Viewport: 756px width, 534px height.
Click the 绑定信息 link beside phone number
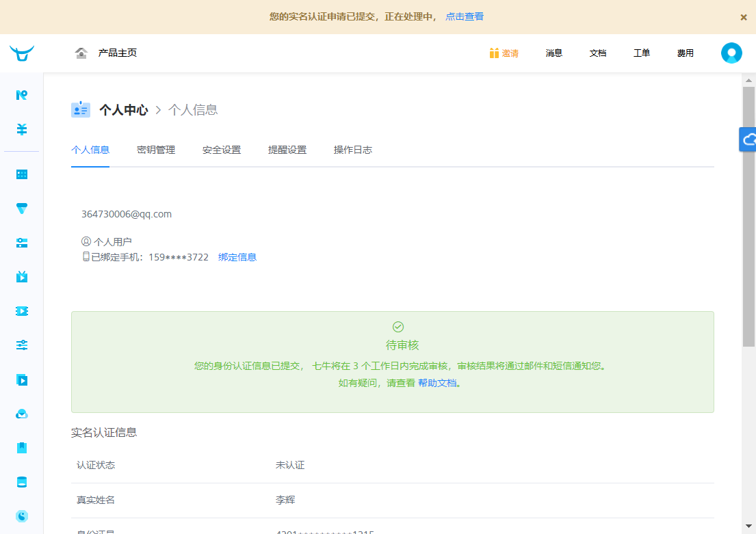pyautogui.click(x=237, y=256)
